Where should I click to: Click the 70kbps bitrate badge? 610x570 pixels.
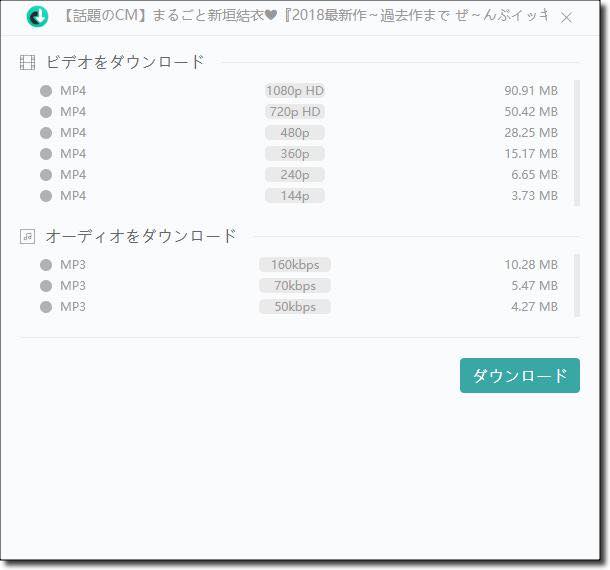[x=295, y=286]
